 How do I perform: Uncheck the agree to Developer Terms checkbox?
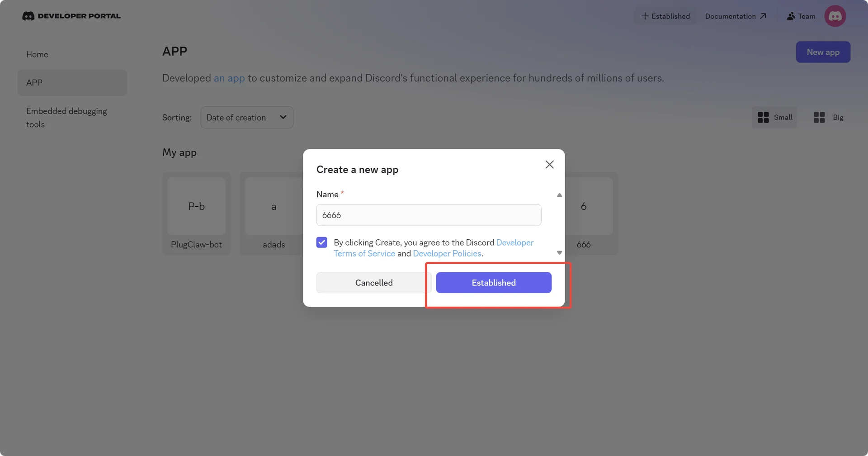(321, 242)
